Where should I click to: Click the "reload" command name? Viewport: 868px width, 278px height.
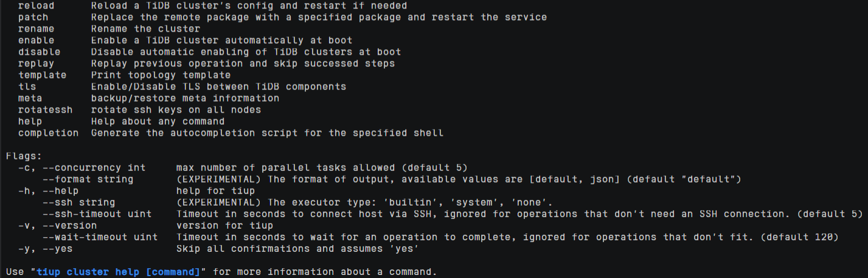pos(36,5)
